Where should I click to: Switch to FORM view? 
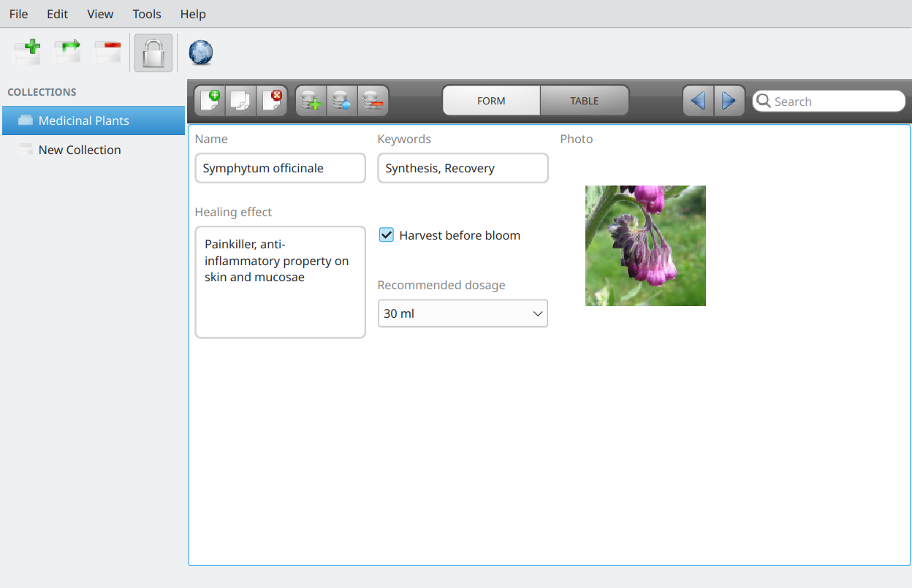click(491, 101)
